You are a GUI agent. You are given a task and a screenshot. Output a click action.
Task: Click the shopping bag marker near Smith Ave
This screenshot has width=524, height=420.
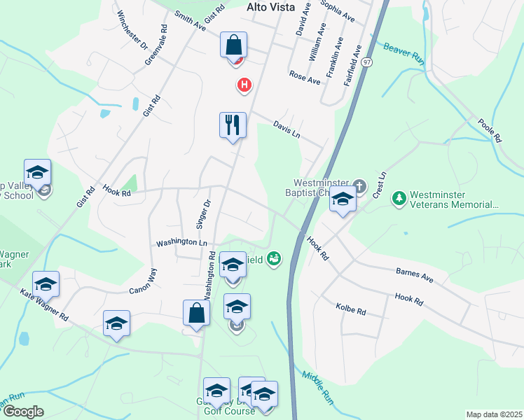(233, 45)
